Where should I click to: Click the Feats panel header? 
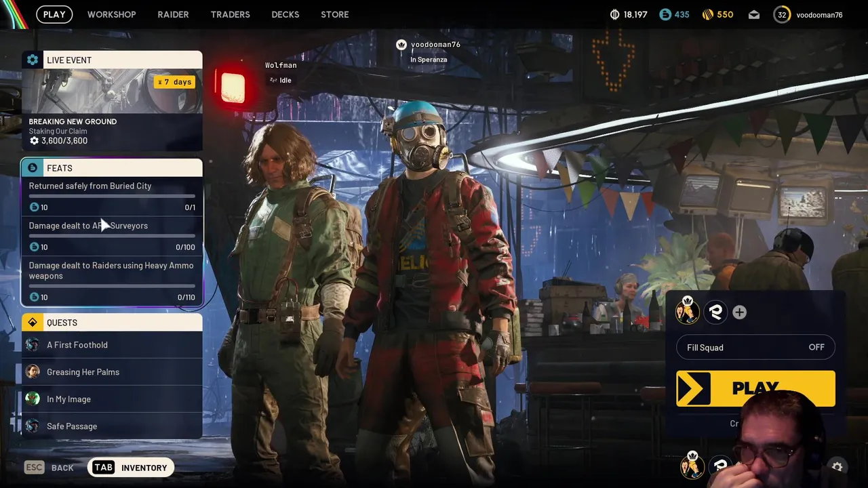point(112,168)
